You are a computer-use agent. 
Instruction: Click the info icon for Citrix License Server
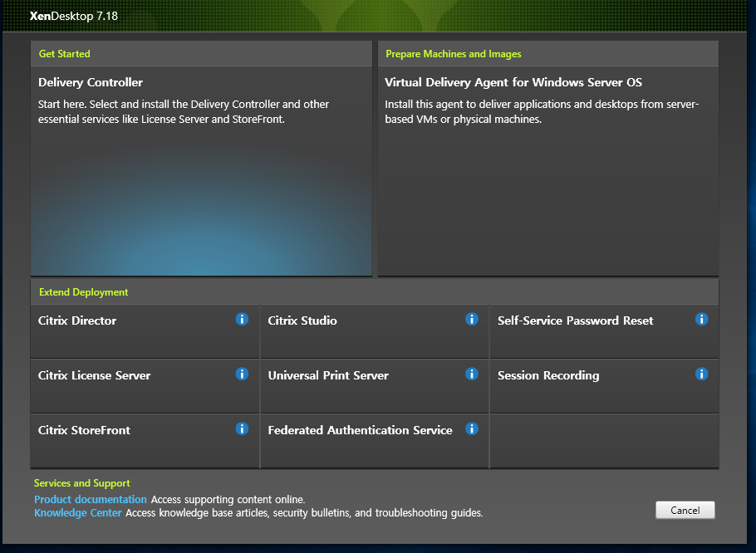pyautogui.click(x=242, y=374)
